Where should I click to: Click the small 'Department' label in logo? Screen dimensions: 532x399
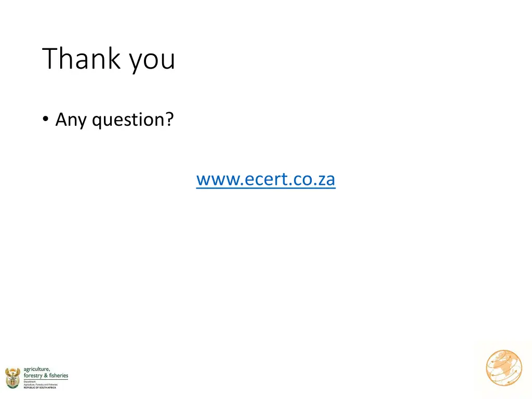click(x=29, y=381)
